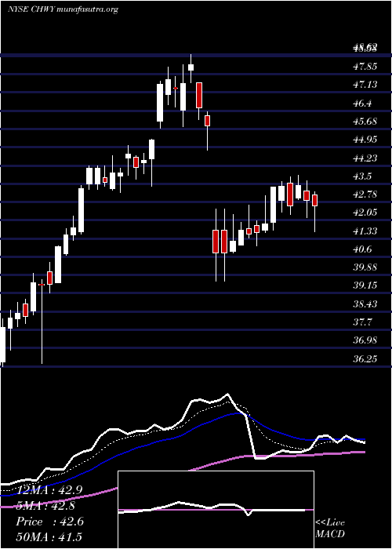Click the 50MA : 41.5 legend value
Image resolution: width=392 pixels, height=549 pixels.
(49, 537)
